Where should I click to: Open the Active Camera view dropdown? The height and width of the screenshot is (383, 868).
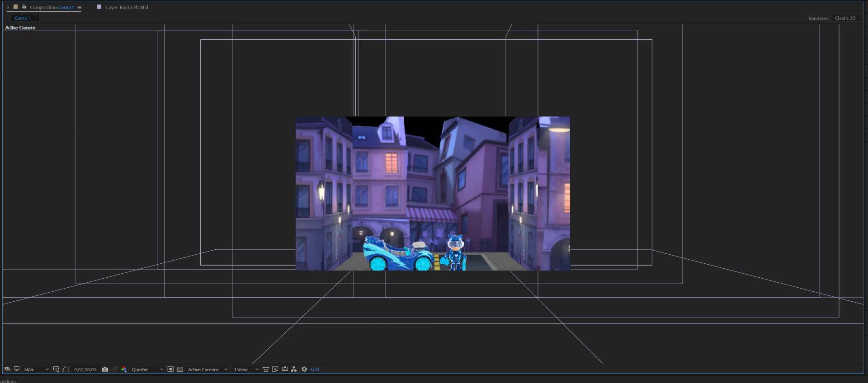point(208,369)
